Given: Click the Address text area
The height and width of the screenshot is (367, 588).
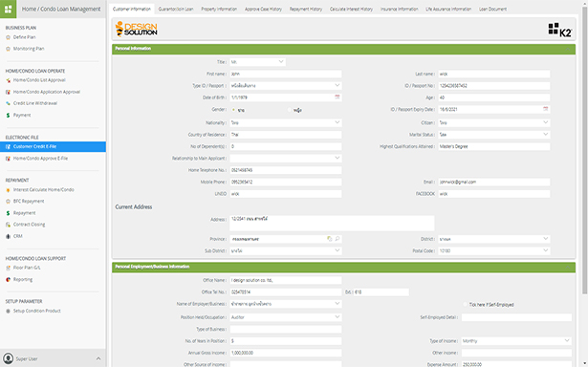Looking at the screenshot, I should pyautogui.click(x=332, y=223).
